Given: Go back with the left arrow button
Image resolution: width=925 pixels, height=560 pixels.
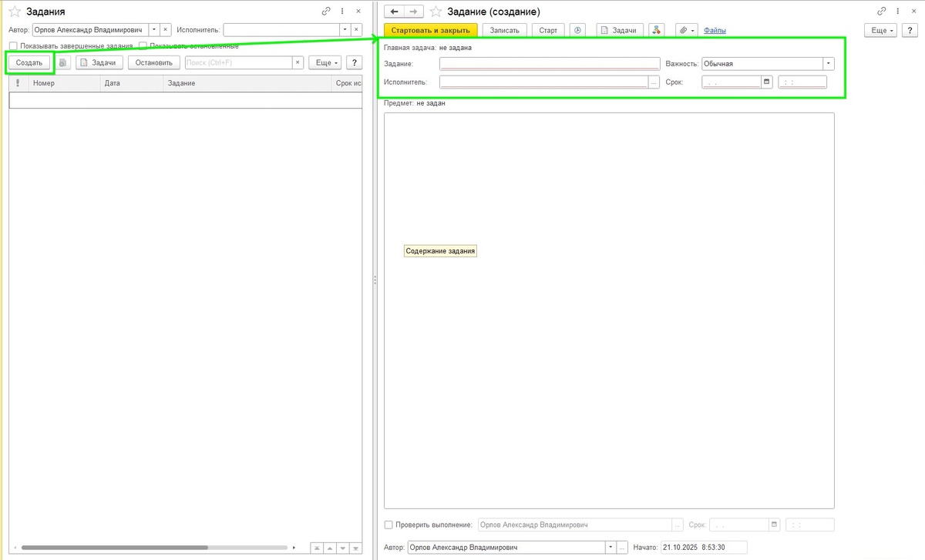Looking at the screenshot, I should [x=395, y=12].
